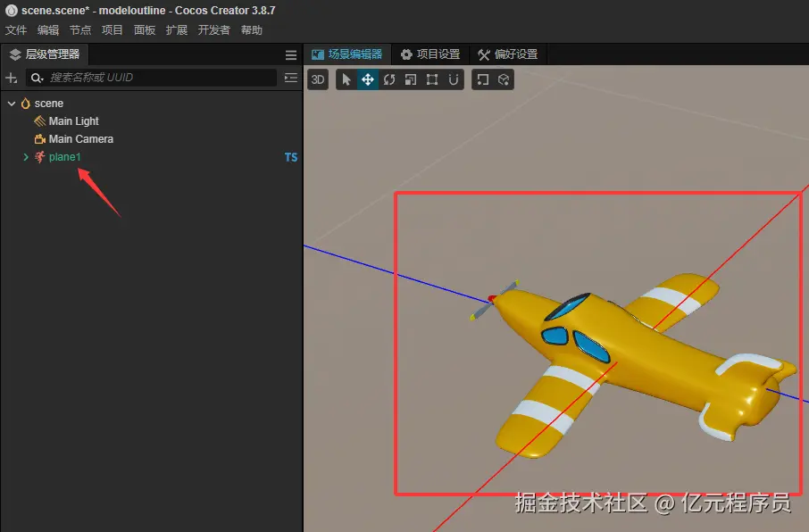Image resolution: width=809 pixels, height=532 pixels.
Task: Switch to the 场景编辑器 tab
Action: 347,54
